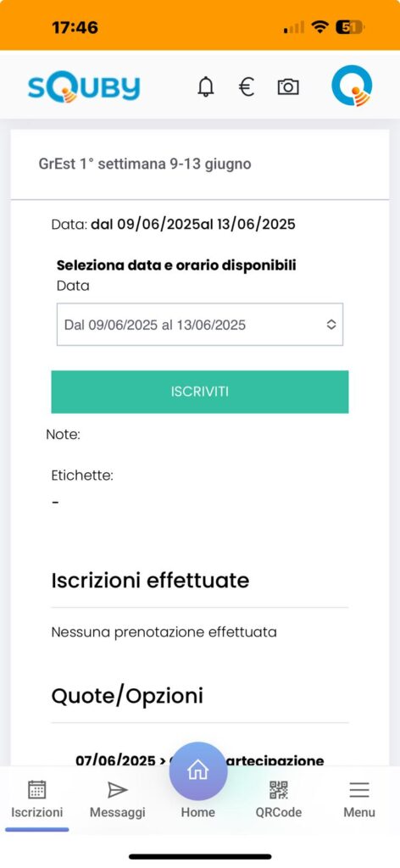This screenshot has width=400, height=868.
Task: Tap the 'GrEst 1° settimana 9-13 giugno' header
Action: tap(145, 164)
